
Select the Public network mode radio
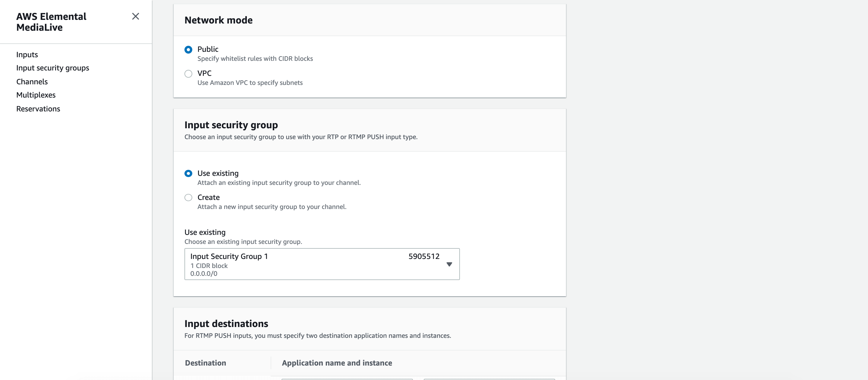coord(188,49)
